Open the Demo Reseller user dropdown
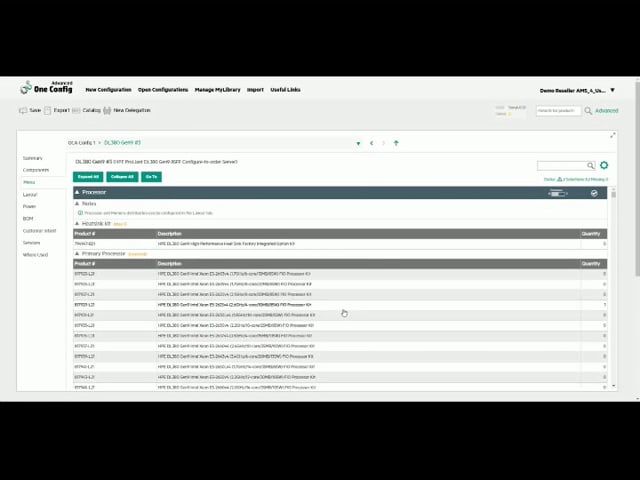640x480 pixels. point(613,90)
